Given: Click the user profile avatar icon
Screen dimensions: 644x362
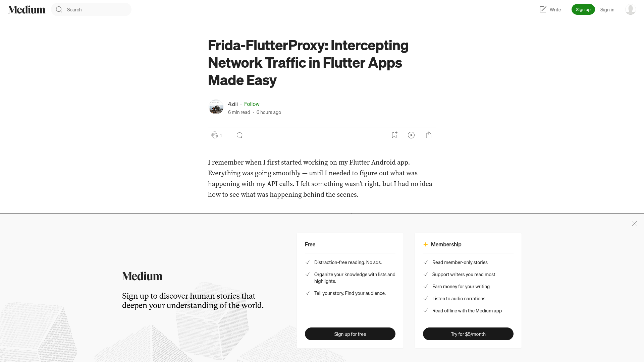Looking at the screenshot, I should click(x=630, y=9).
